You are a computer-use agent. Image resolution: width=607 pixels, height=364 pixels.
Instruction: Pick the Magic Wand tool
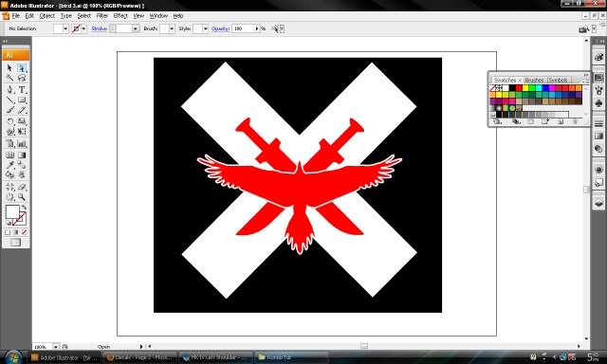tap(9, 78)
